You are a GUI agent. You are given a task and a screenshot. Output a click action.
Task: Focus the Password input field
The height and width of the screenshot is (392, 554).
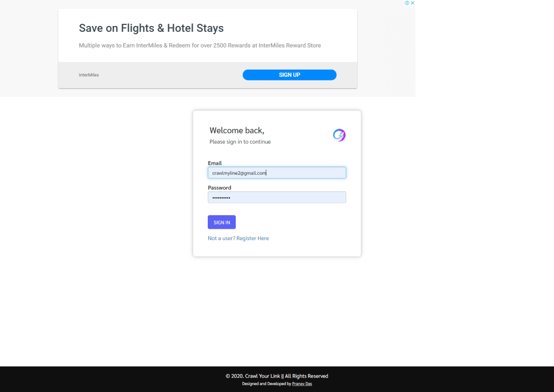tap(276, 197)
